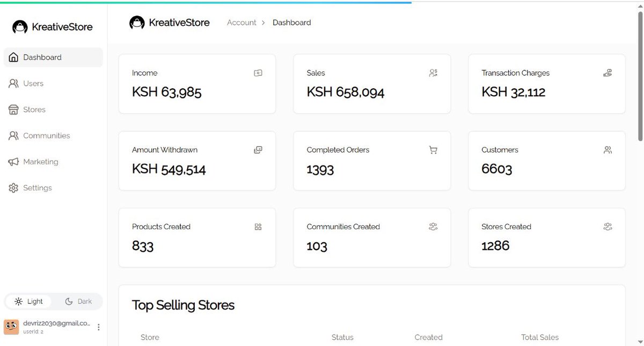Switch theme to Dark mode

(x=78, y=301)
